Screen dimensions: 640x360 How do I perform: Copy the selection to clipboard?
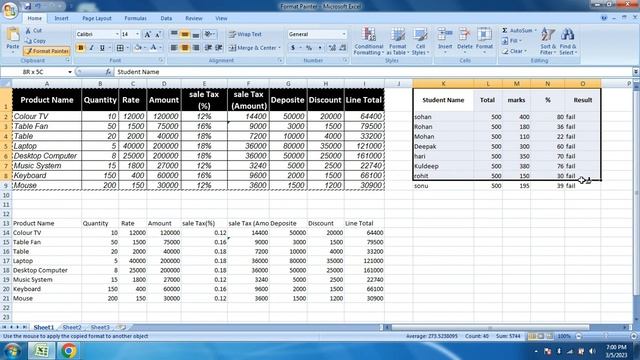coord(36,41)
